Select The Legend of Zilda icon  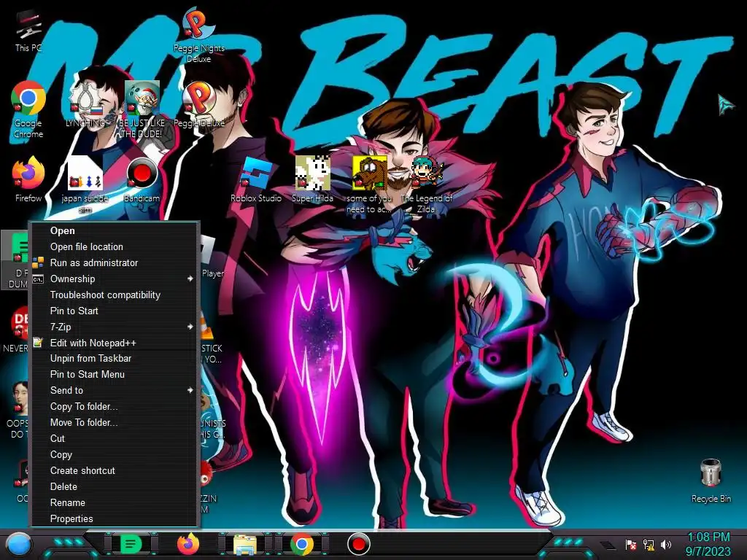point(426,185)
